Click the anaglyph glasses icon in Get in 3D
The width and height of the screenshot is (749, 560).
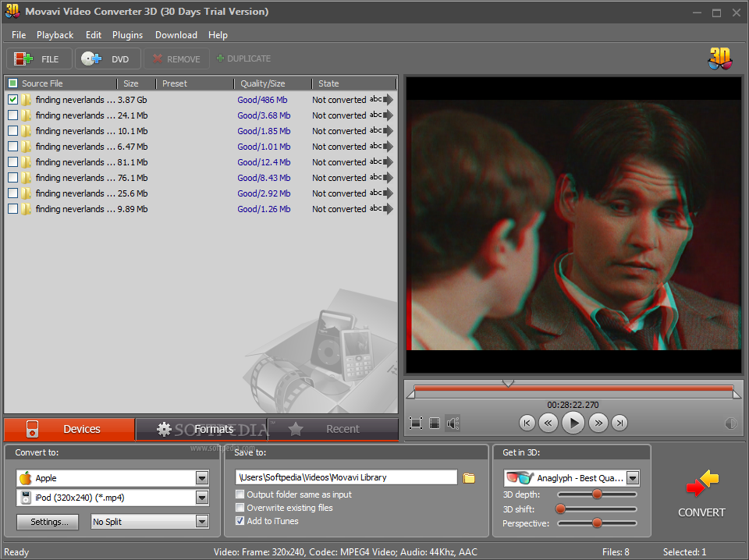[520, 477]
